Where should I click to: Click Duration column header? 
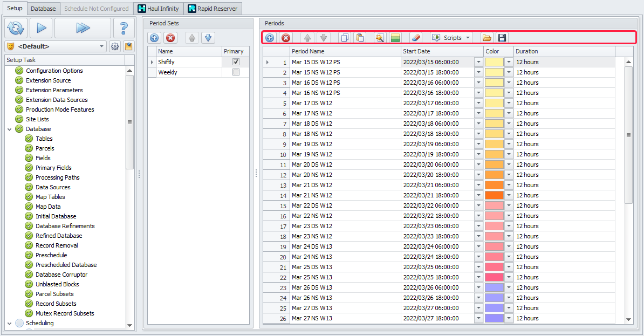[x=564, y=51]
